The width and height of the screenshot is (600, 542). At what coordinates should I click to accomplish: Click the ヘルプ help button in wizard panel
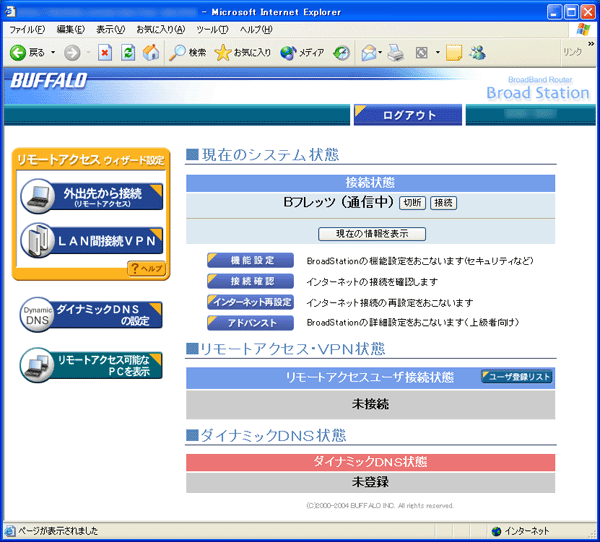tap(147, 268)
